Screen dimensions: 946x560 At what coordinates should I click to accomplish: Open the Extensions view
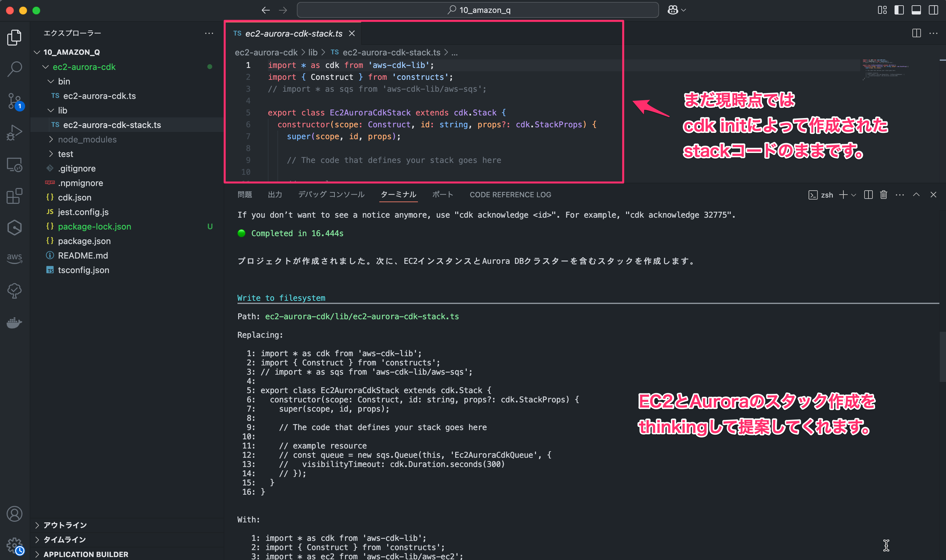[14, 196]
